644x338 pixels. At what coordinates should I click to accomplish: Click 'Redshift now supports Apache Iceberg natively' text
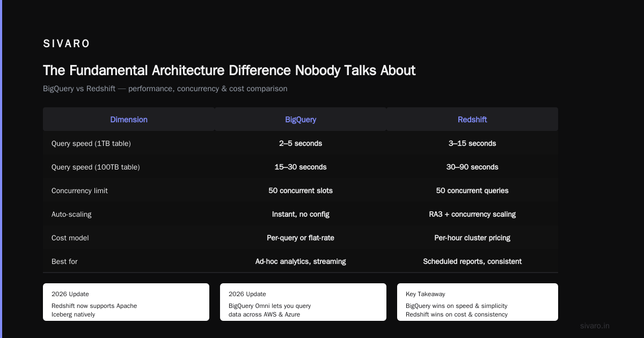click(94, 310)
